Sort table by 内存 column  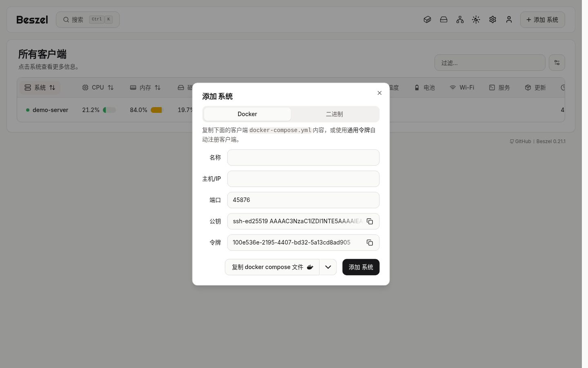pos(145,88)
